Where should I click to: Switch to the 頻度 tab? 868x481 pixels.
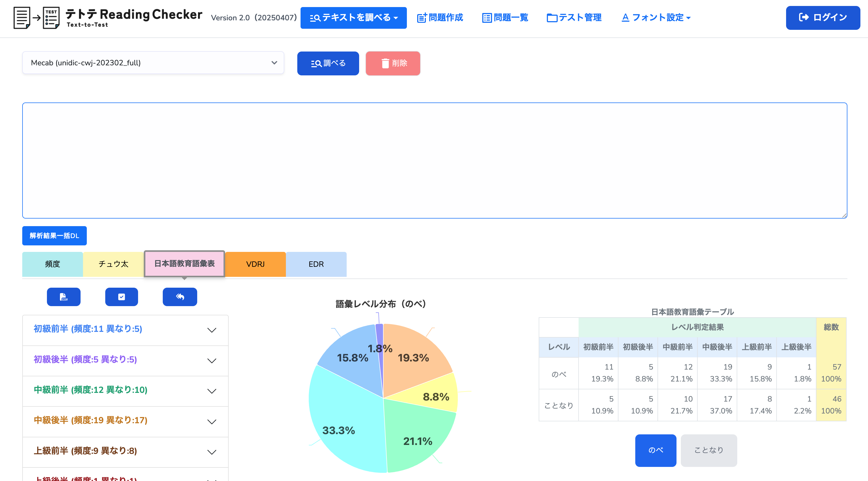pos(53,264)
